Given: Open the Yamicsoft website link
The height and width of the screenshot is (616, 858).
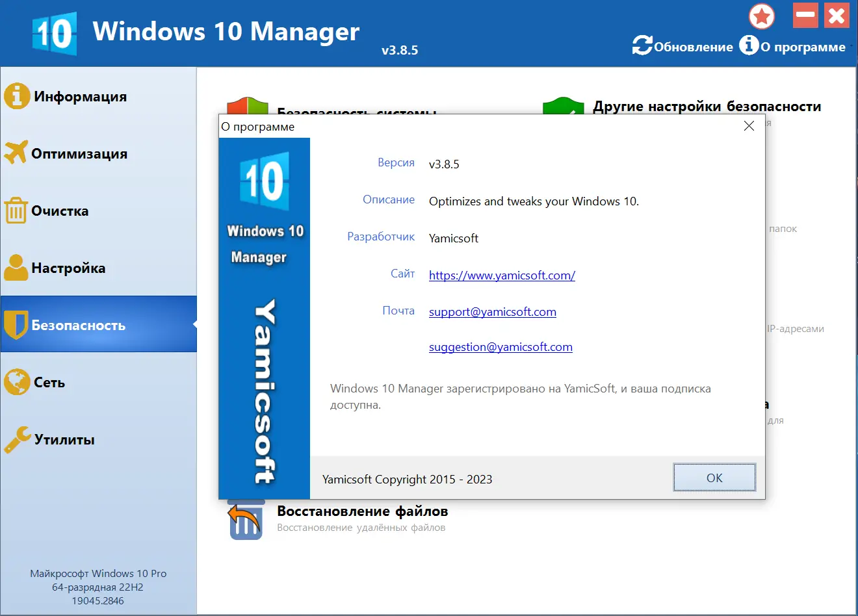Looking at the screenshot, I should point(501,275).
